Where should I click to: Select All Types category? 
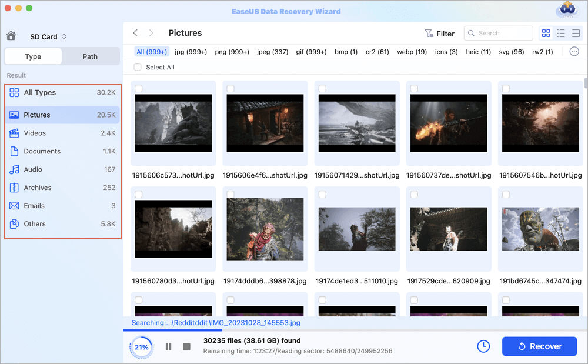(x=63, y=92)
